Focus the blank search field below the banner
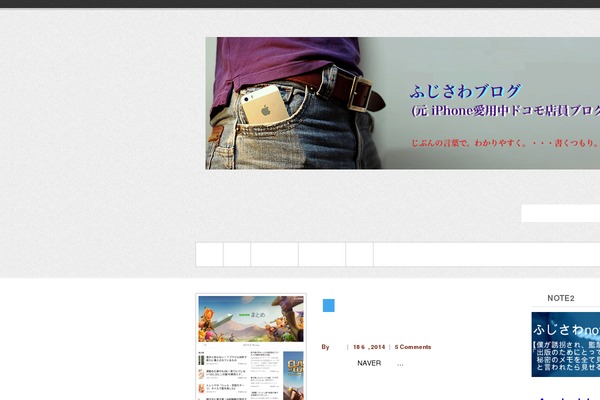600x400 pixels. (x=561, y=213)
